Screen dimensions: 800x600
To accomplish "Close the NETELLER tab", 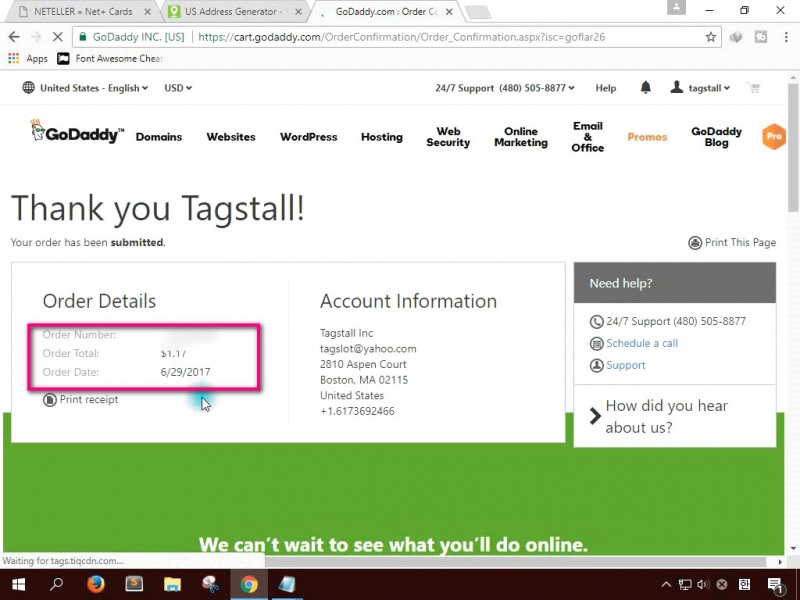I will 147,11.
